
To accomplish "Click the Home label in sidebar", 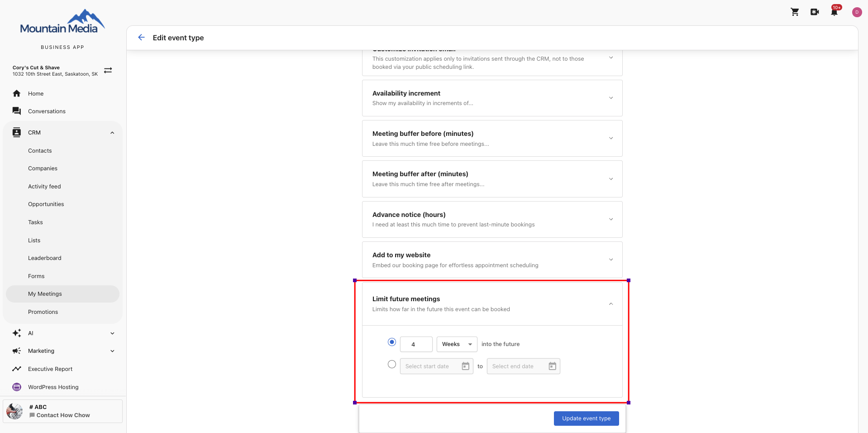I will (36, 93).
